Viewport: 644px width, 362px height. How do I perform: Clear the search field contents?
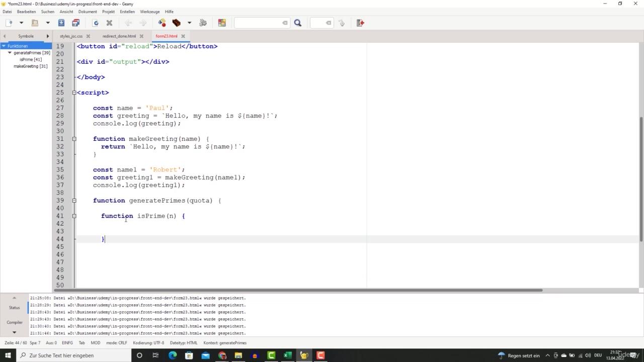(285, 23)
